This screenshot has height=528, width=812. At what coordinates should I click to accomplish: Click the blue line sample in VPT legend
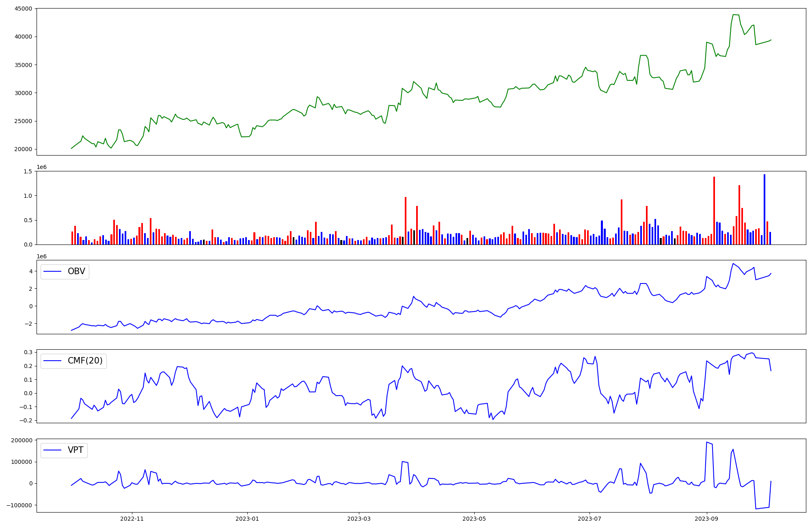(53, 450)
